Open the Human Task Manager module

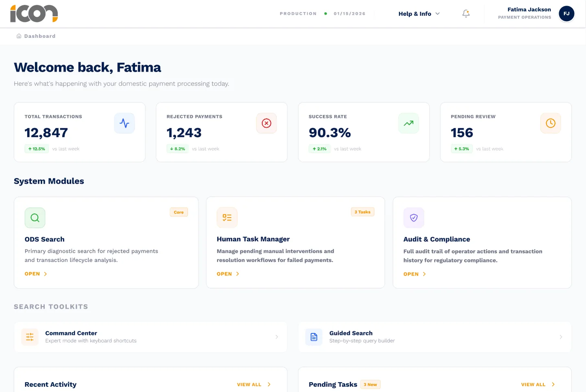[x=228, y=274]
